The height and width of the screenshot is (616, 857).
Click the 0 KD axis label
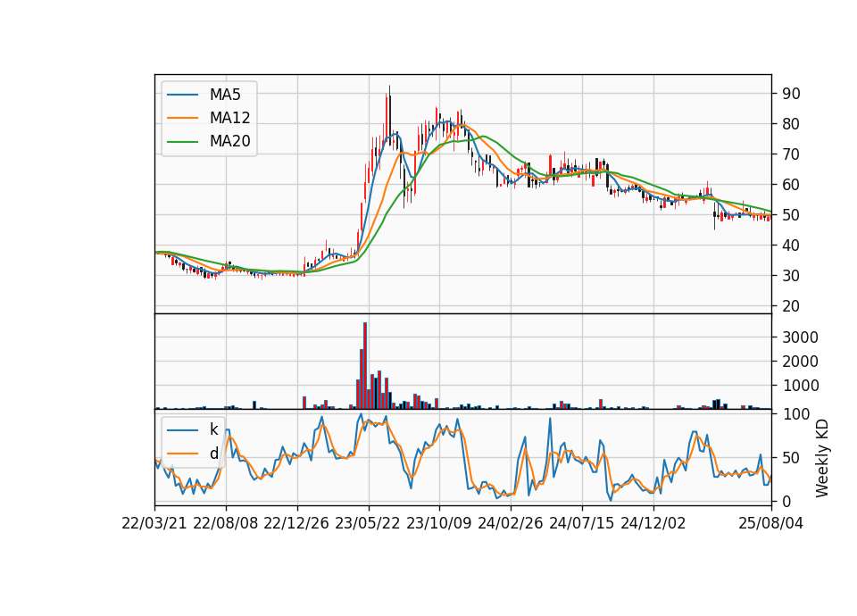point(786,501)
